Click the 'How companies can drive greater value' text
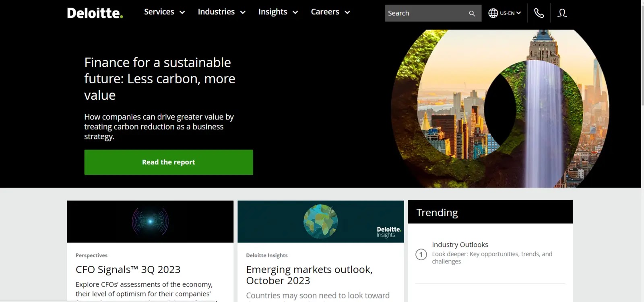The height and width of the screenshot is (302, 644). (159, 127)
